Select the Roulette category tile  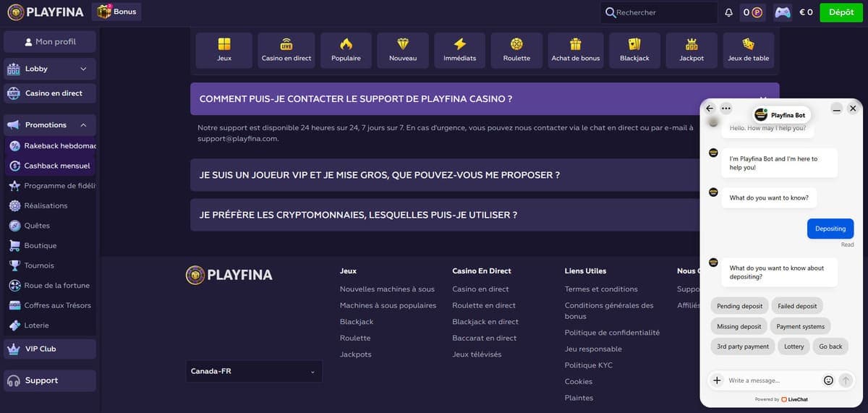(516, 51)
